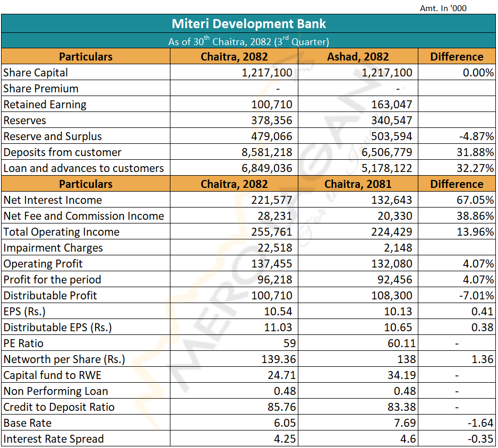Click Total Operating Income value 255,761
Image resolution: width=498 pixels, height=448 pixels.
pyautogui.click(x=271, y=232)
